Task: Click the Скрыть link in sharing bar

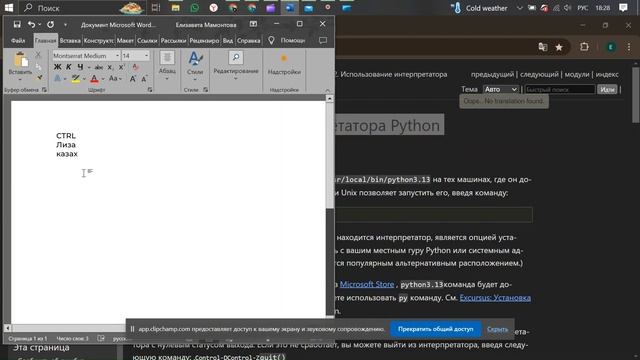Action: pos(497,329)
